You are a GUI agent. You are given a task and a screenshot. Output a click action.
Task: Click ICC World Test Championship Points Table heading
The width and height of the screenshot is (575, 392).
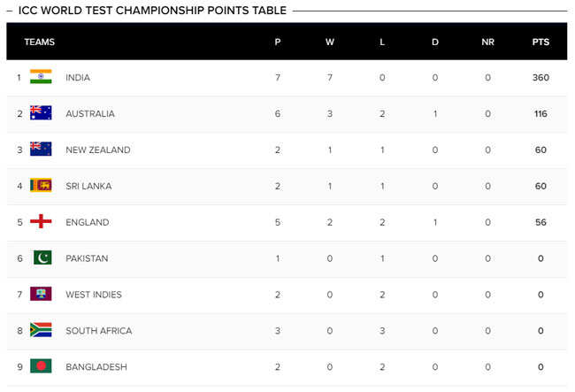[x=152, y=11]
